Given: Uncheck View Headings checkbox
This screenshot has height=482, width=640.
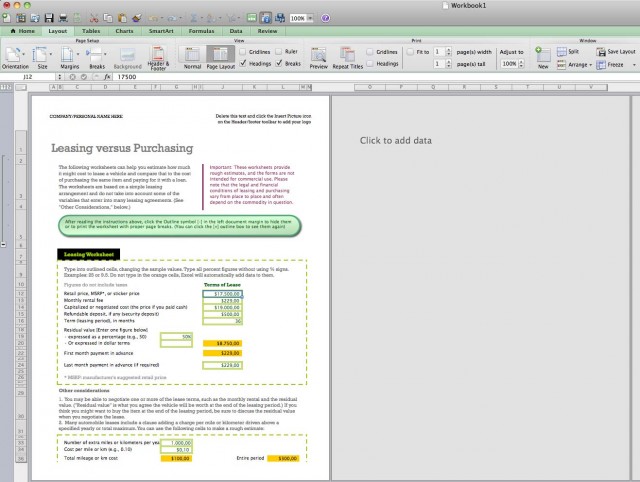Looking at the screenshot, I should tap(243, 63).
